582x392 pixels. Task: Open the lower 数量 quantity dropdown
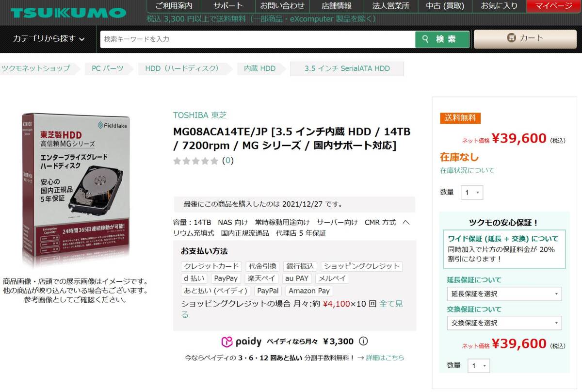tap(479, 365)
